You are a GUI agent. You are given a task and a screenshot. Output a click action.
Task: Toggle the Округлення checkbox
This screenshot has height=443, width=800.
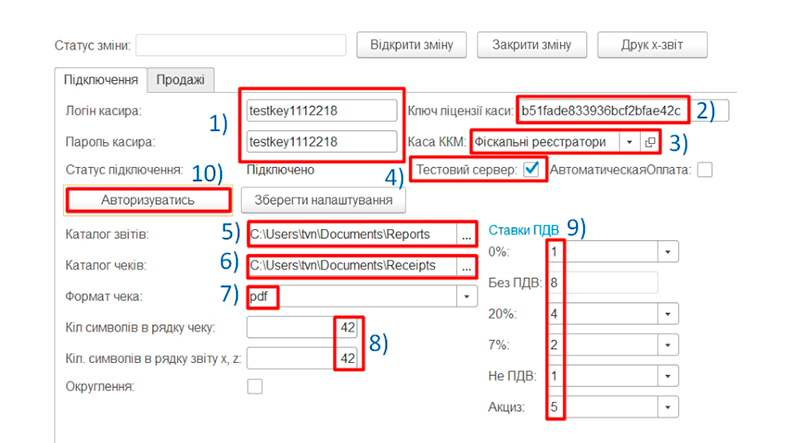point(254,386)
